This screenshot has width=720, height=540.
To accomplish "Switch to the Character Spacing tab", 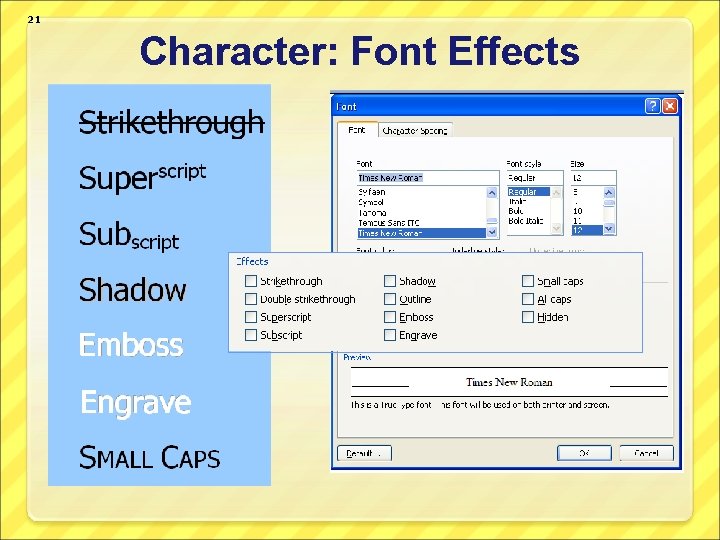I will click(x=415, y=130).
